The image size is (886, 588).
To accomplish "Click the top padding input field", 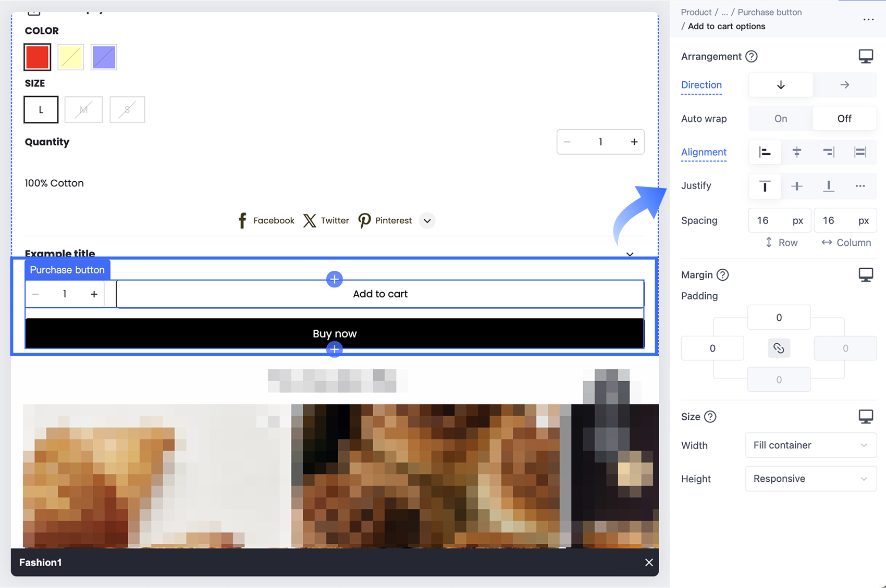I will (779, 318).
